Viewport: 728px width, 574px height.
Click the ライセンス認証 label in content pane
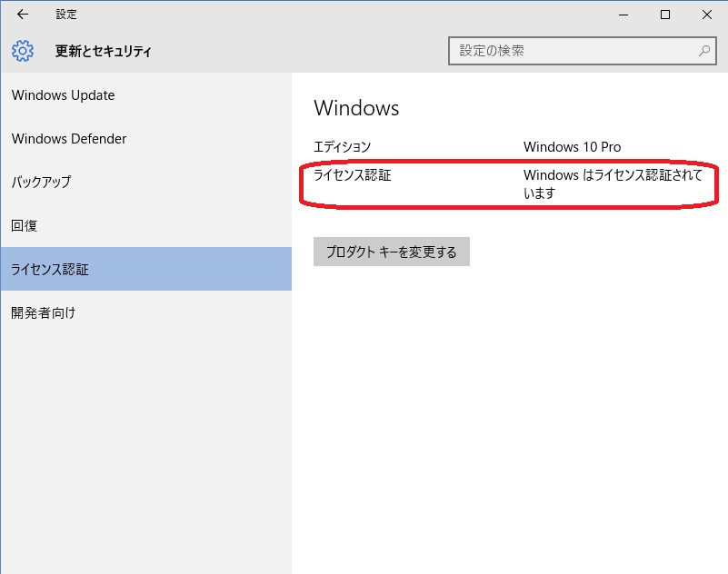pyautogui.click(x=353, y=175)
